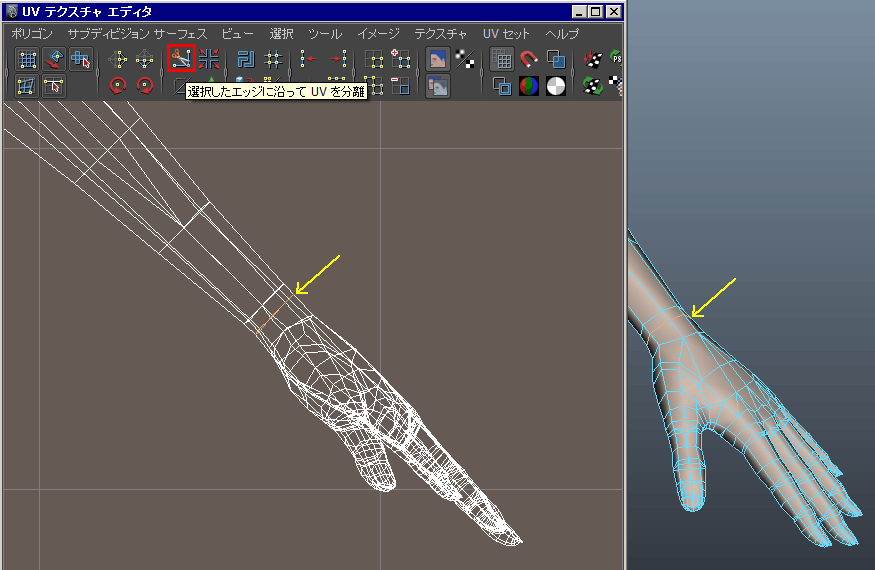
Task: Rotate selected UVs clockwise
Action: (145, 86)
